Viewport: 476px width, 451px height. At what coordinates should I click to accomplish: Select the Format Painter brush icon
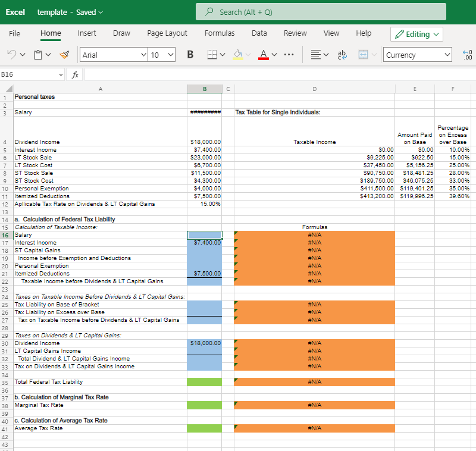click(x=65, y=55)
